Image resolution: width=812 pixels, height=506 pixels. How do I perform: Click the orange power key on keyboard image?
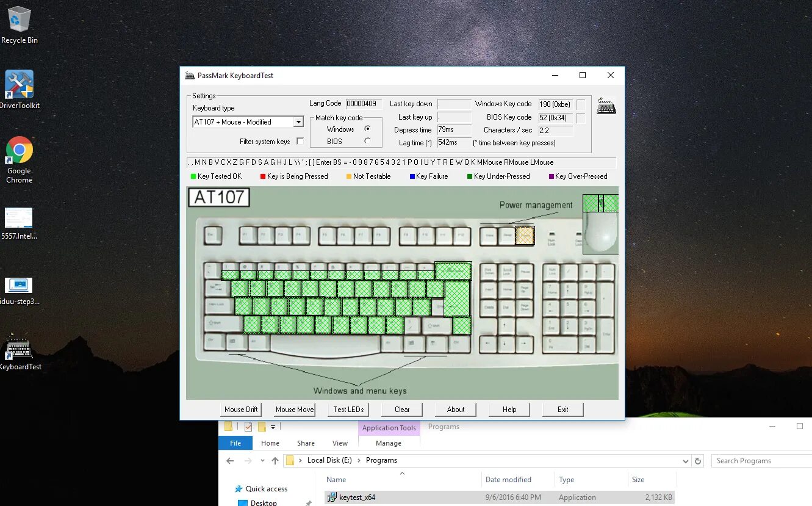(525, 236)
